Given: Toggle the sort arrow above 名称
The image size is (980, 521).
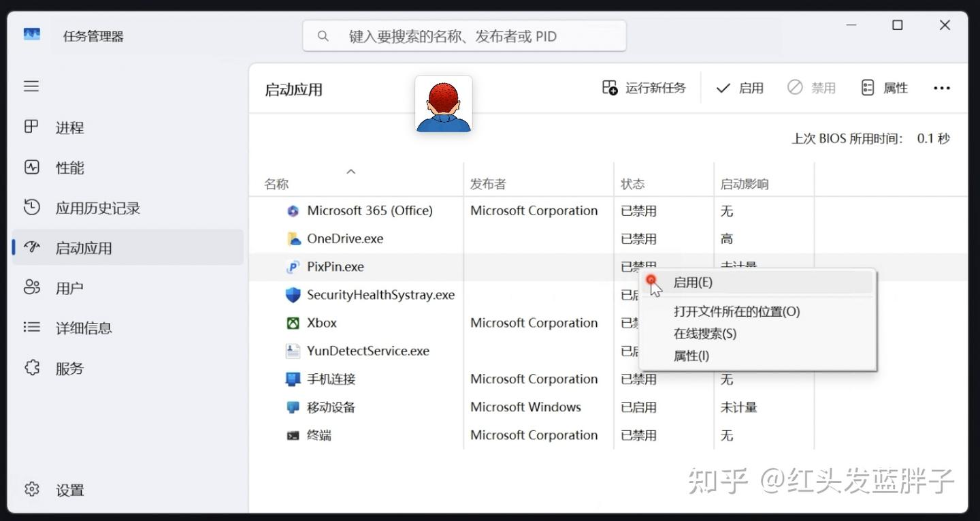Looking at the screenshot, I should tap(351, 171).
